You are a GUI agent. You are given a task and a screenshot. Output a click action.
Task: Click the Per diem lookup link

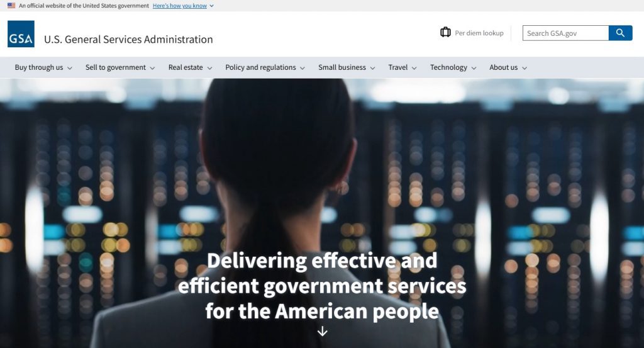pyautogui.click(x=479, y=33)
